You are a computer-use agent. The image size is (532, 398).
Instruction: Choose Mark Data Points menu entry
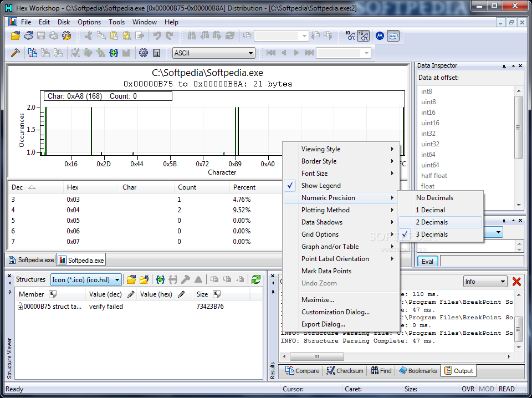click(x=341, y=271)
